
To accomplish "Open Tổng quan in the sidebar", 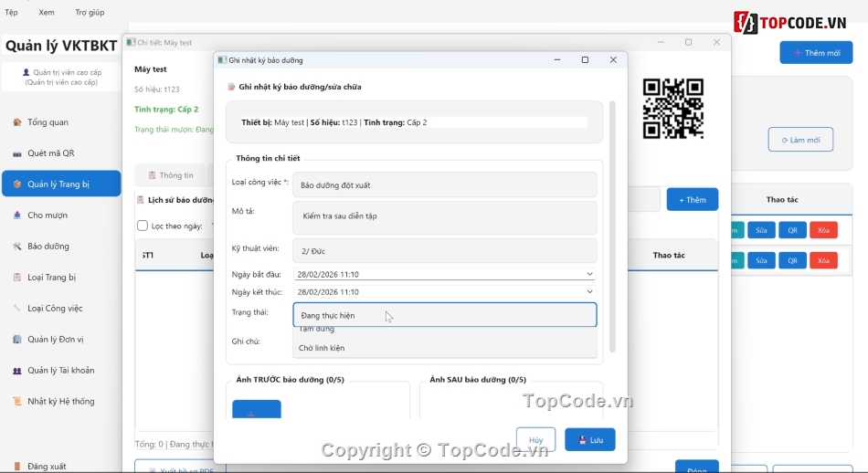I will point(61,122).
